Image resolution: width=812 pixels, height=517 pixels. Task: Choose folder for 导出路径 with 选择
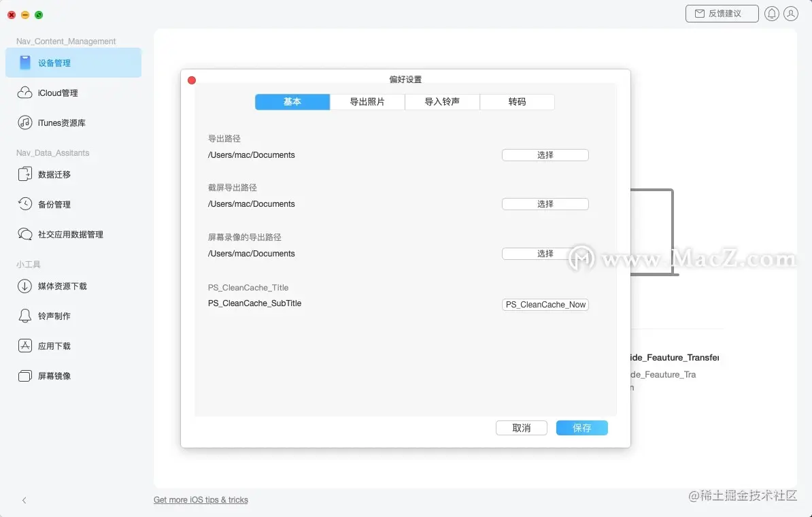tap(545, 155)
